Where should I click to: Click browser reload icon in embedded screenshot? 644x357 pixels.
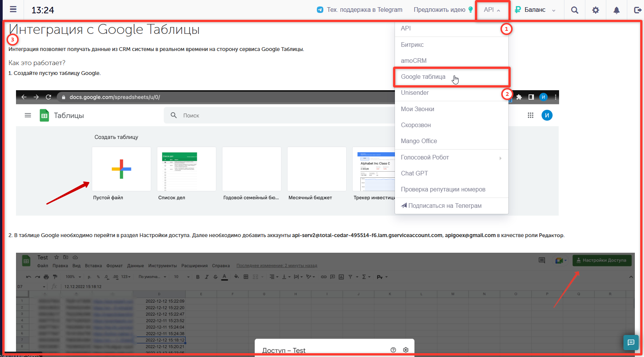click(x=48, y=97)
